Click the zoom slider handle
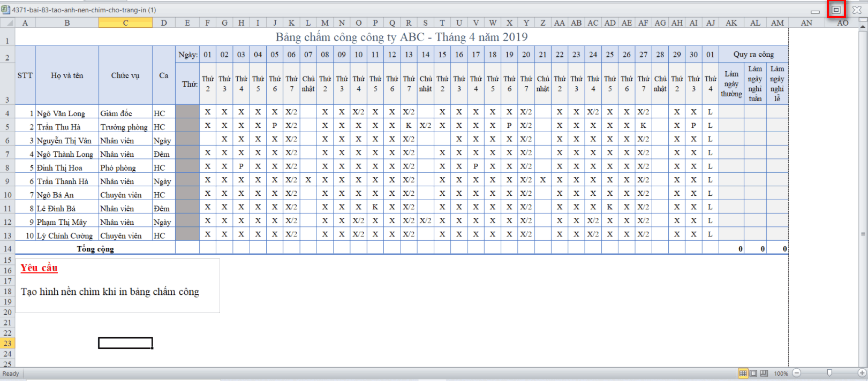The width and height of the screenshot is (868, 381). (829, 373)
